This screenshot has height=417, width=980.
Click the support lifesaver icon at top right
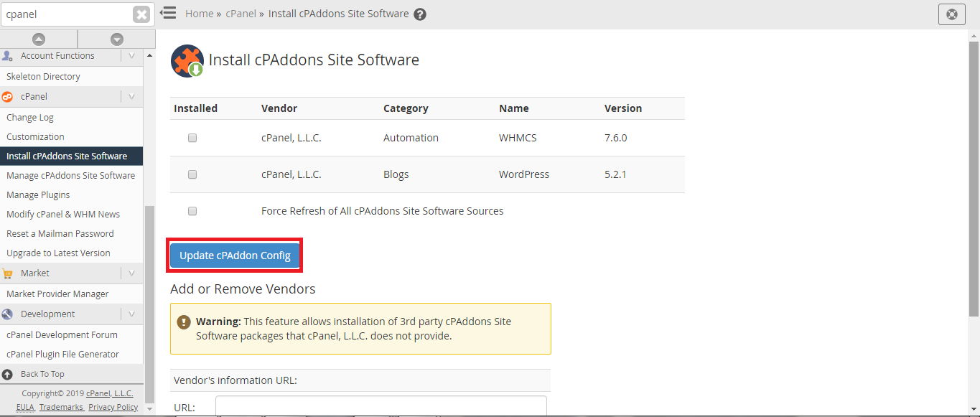(952, 14)
